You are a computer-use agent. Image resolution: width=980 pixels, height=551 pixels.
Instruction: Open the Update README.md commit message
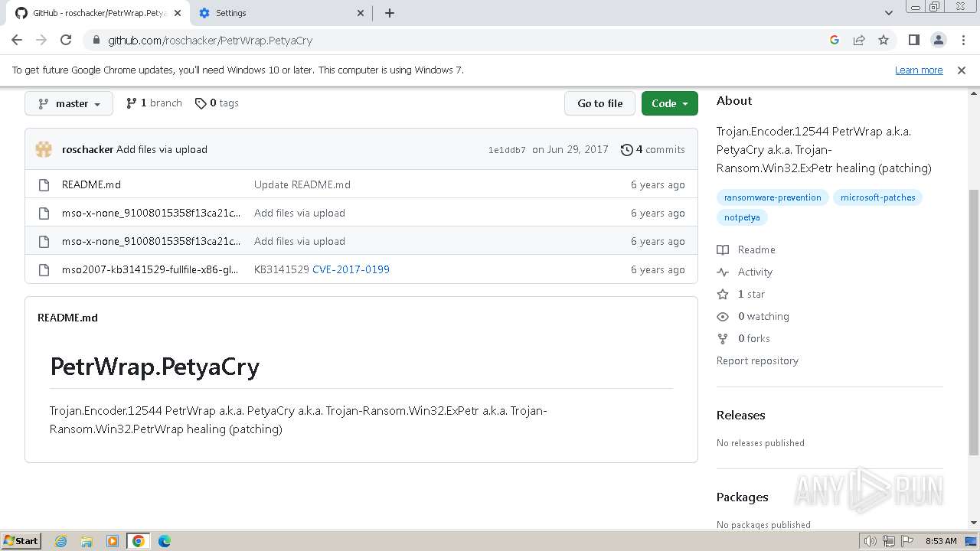click(302, 184)
